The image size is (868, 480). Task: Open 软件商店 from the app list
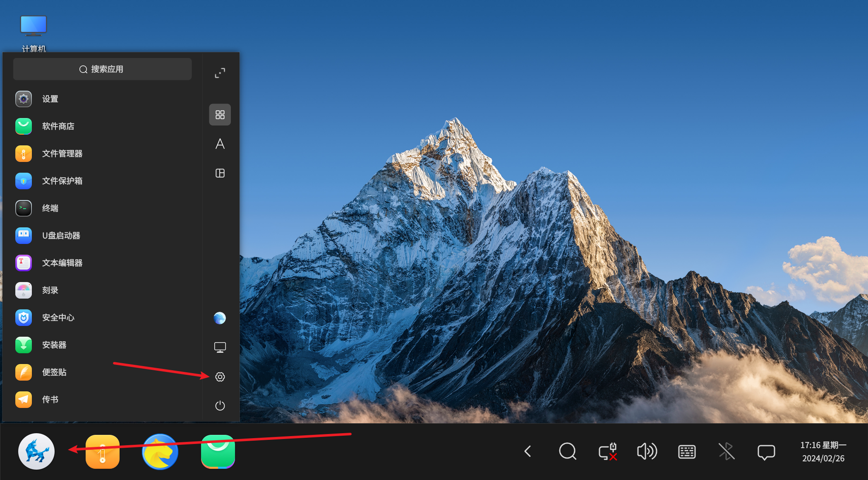58,126
